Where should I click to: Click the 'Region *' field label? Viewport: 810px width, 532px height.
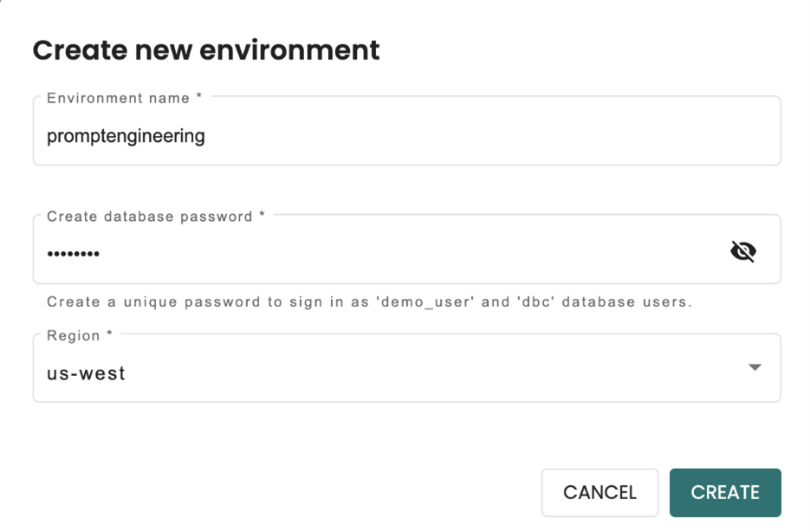coord(80,335)
